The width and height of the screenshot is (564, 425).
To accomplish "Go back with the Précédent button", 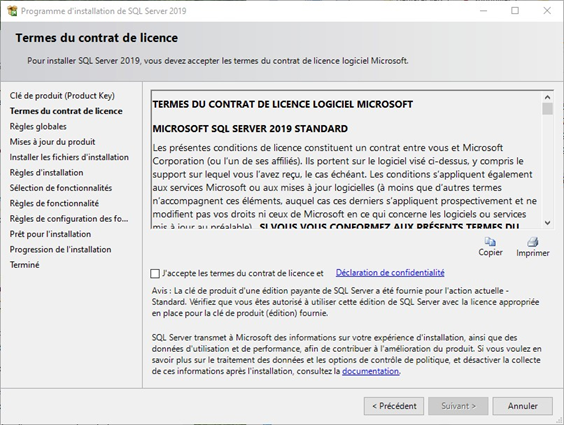I will click(x=394, y=406).
